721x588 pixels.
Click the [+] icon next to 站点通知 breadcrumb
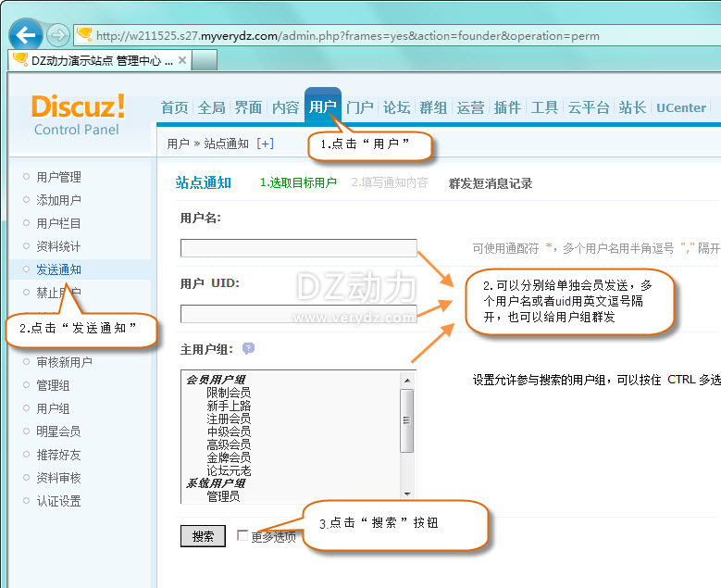point(266,144)
